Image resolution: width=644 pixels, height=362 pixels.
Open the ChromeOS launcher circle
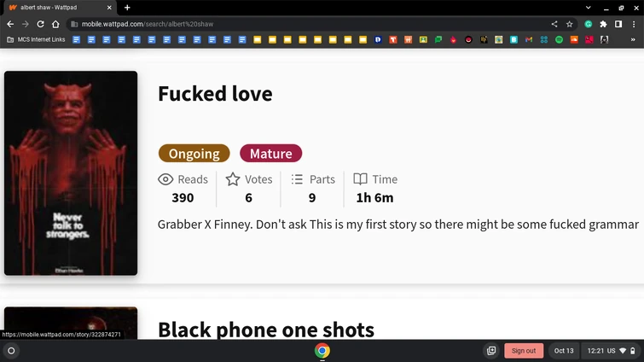[11, 351]
